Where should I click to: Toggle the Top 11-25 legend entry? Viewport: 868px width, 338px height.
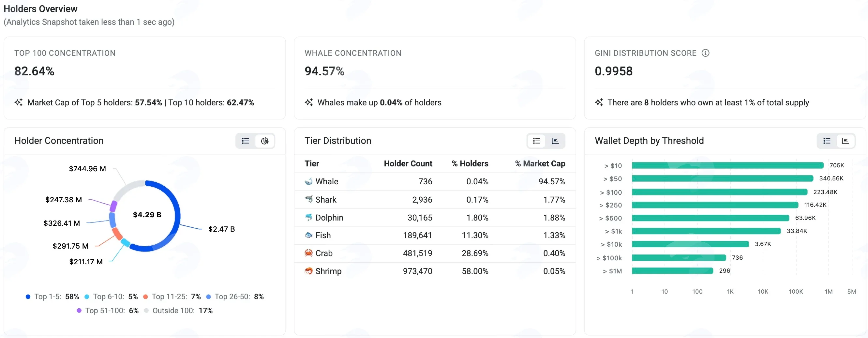tap(172, 297)
